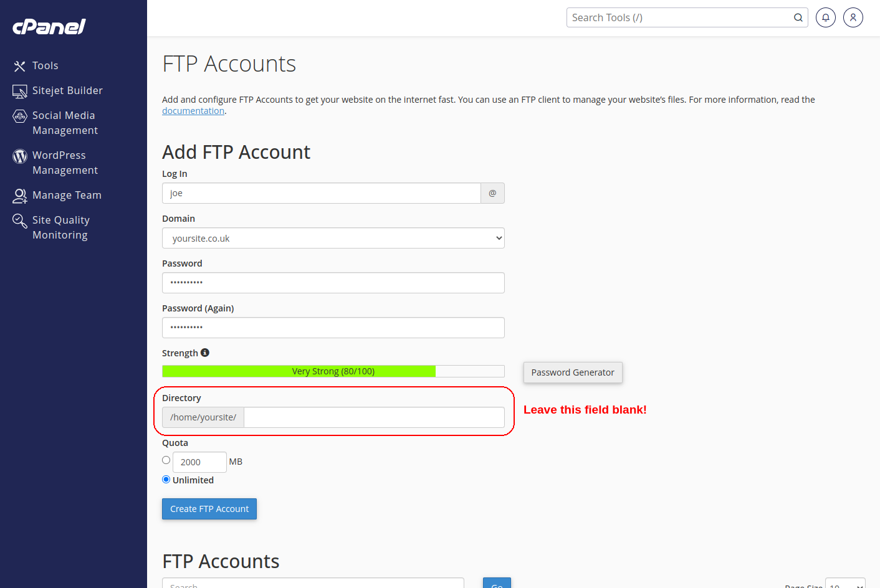Select the Unlimited quota radio button

[x=166, y=479]
